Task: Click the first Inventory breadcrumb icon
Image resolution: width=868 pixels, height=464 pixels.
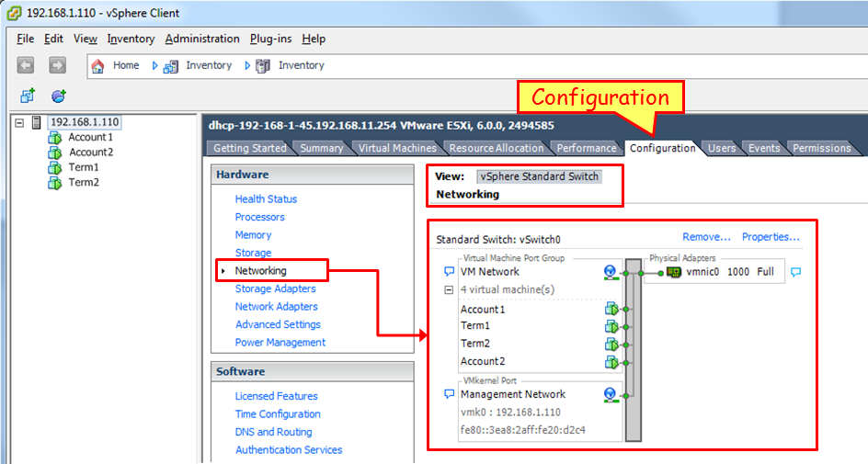Action: tap(170, 66)
